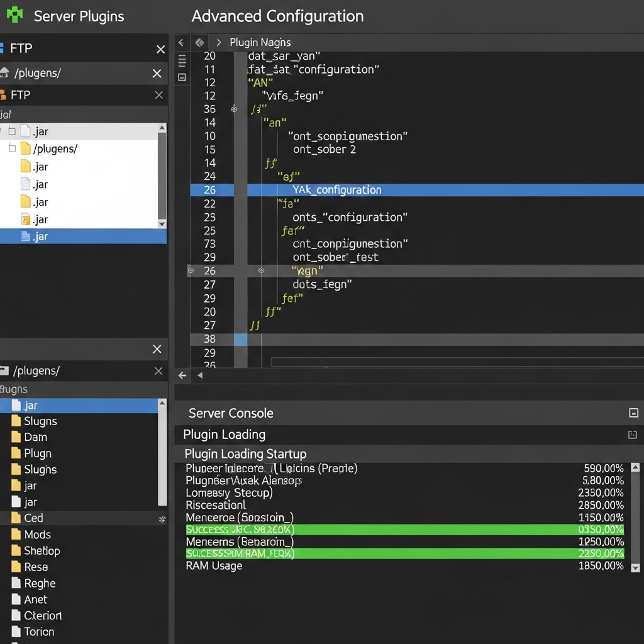Select the blue highlighted .jar in the upper file tree
This screenshot has height=644, width=644.
pos(84,236)
